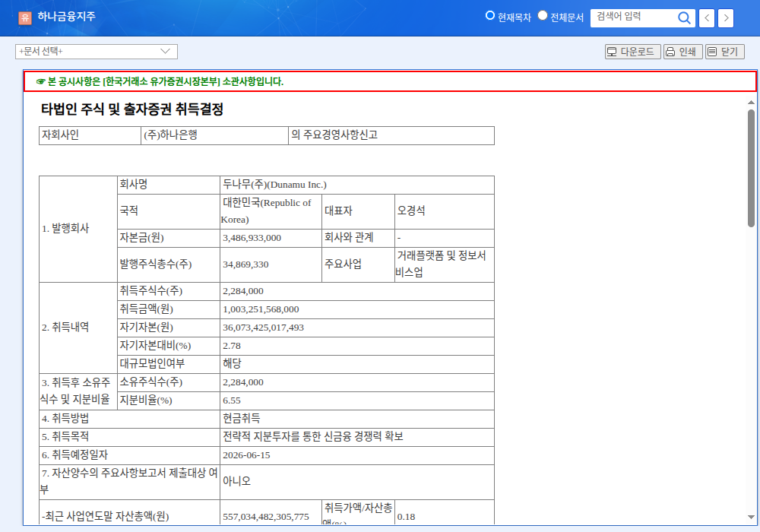This screenshot has height=532, width=760.
Task: Click the 닫기 close button
Action: coord(724,52)
